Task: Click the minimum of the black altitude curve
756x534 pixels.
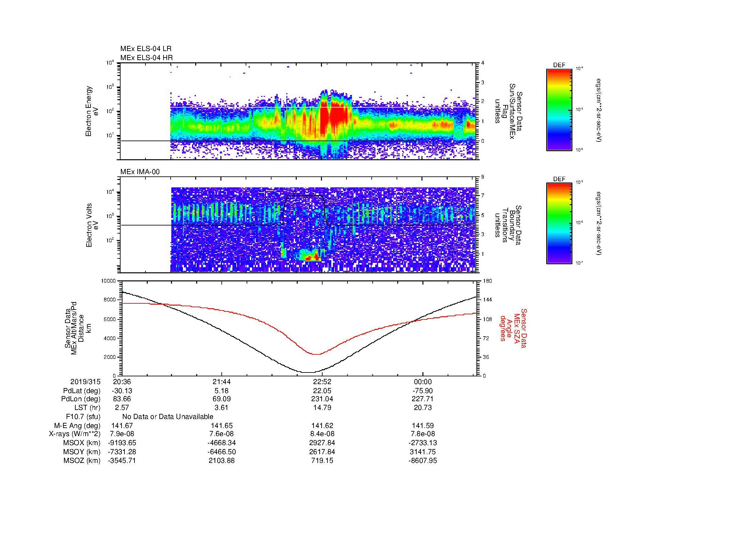Action: (309, 372)
